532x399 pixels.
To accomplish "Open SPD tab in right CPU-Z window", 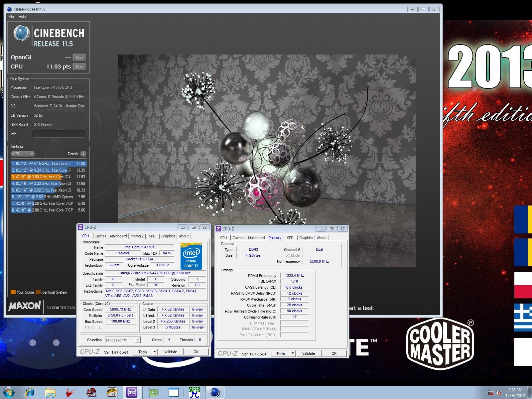I will click(290, 238).
